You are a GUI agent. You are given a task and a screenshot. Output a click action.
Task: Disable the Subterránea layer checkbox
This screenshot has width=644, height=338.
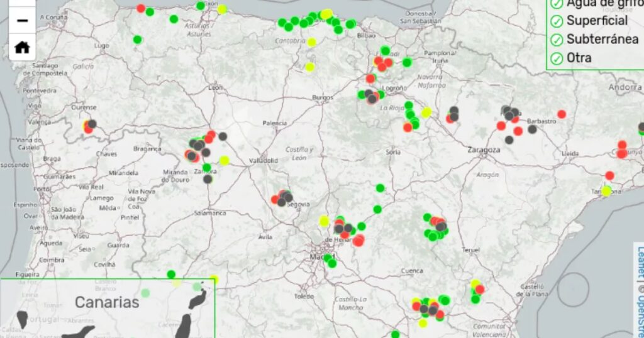pyautogui.click(x=557, y=39)
